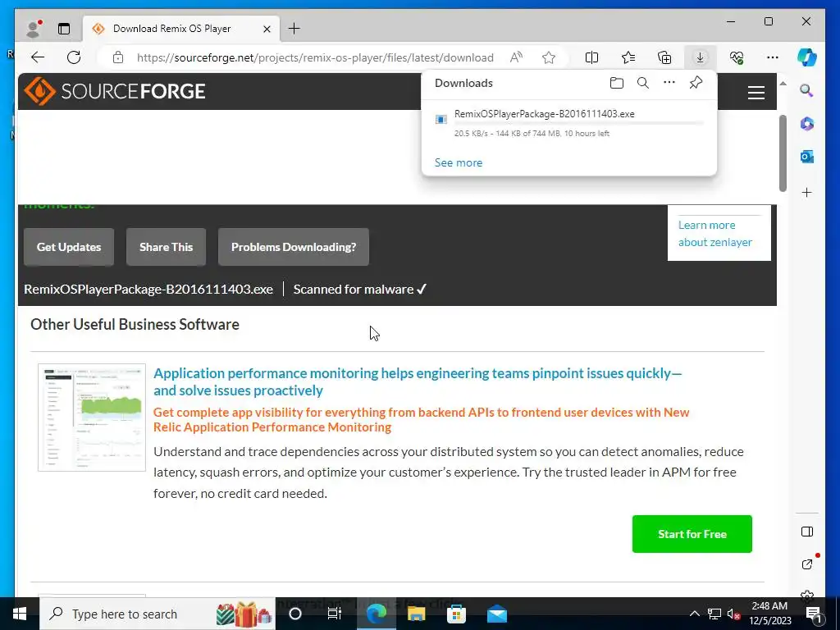Open Microsoft Store from taskbar
Image resolution: width=840 pixels, height=630 pixels.
point(456,614)
